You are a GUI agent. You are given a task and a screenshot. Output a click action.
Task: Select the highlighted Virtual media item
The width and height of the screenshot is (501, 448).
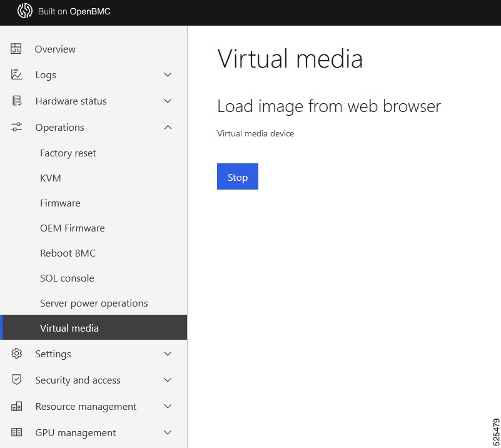coord(69,328)
